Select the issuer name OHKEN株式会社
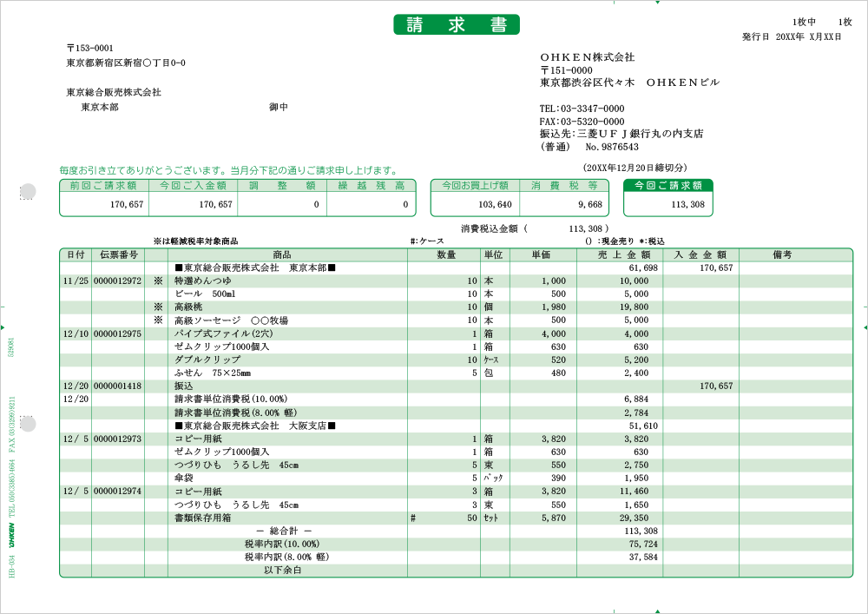Image resolution: width=868 pixels, height=614 pixels. pos(588,57)
